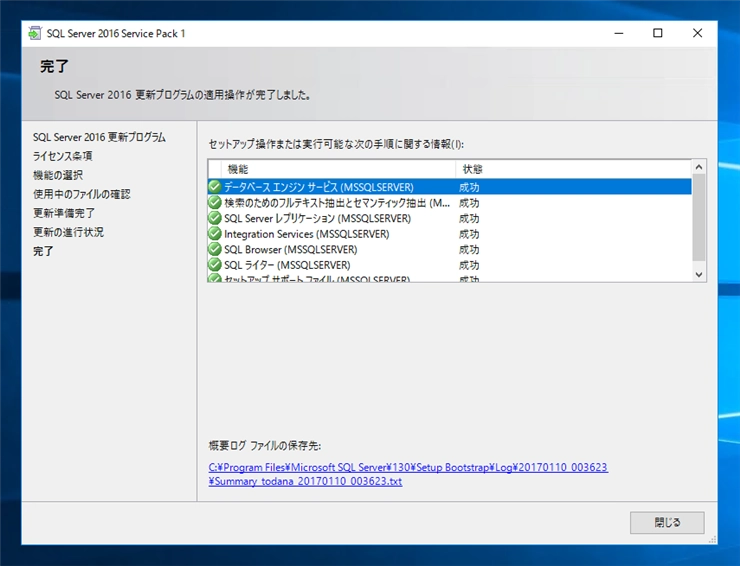This screenshot has height=566, width=740.
Task: Click the scroll down arrow of feature list
Action: tap(699, 275)
